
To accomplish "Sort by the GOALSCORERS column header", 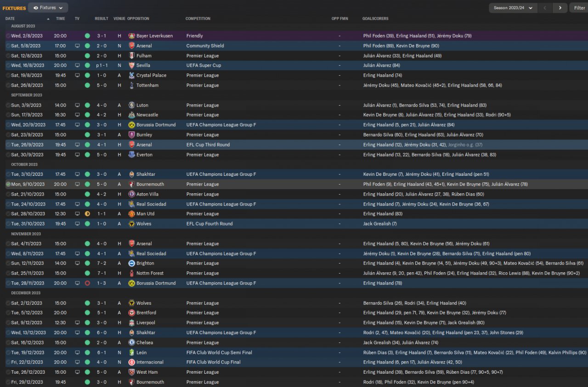I will tap(375, 19).
